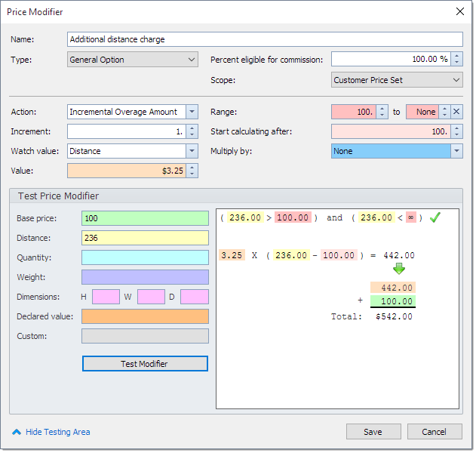Click the Increment input field

pos(127,131)
